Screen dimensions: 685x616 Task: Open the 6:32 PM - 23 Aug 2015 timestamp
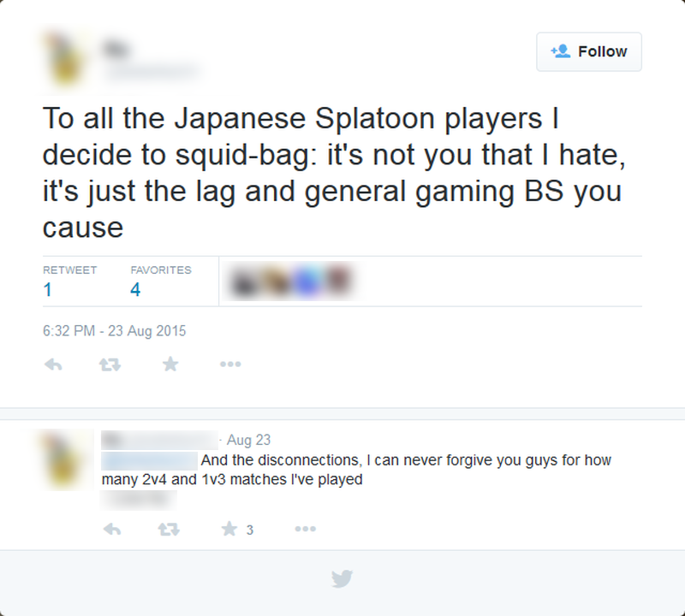coord(115,331)
